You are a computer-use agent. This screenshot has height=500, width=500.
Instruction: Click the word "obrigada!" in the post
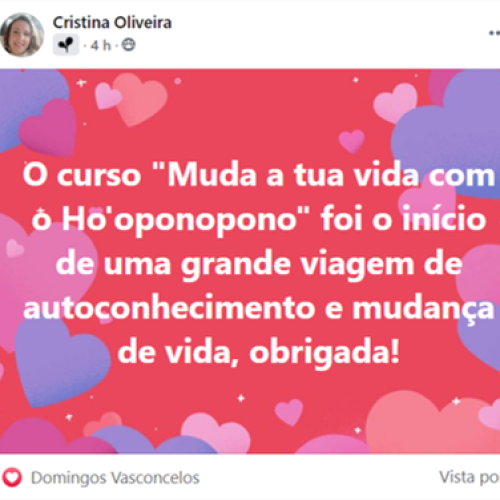(324, 352)
